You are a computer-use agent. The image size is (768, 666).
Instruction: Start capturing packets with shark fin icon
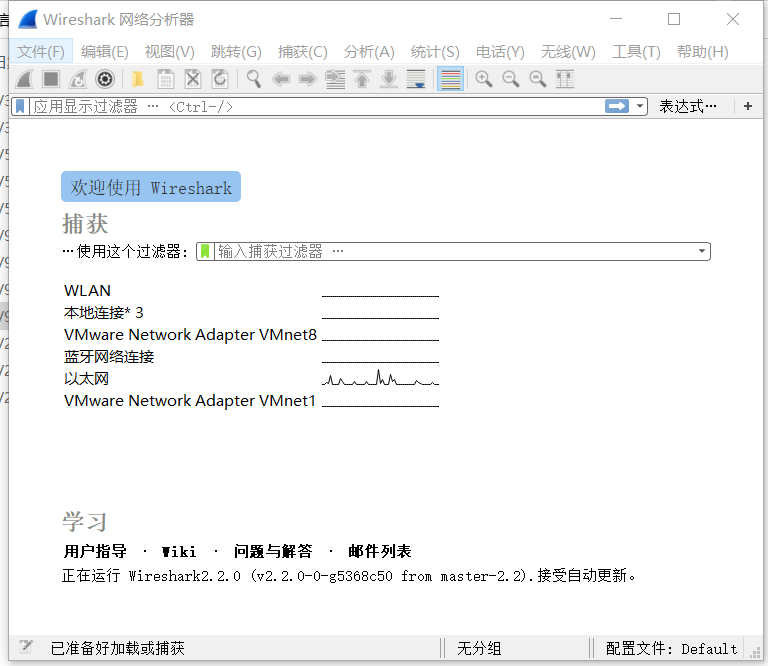[24, 79]
